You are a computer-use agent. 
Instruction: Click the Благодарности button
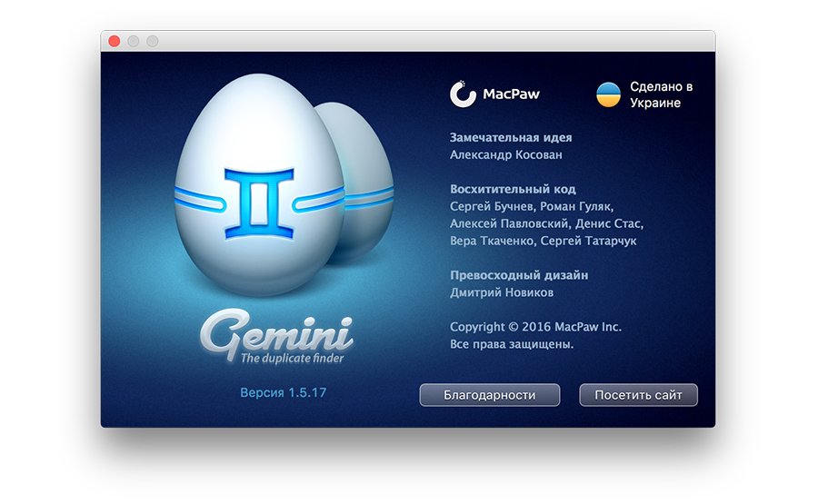[489, 395]
